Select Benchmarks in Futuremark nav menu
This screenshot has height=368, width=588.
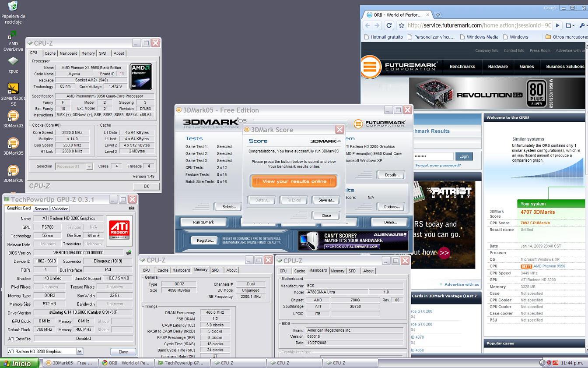click(x=462, y=67)
